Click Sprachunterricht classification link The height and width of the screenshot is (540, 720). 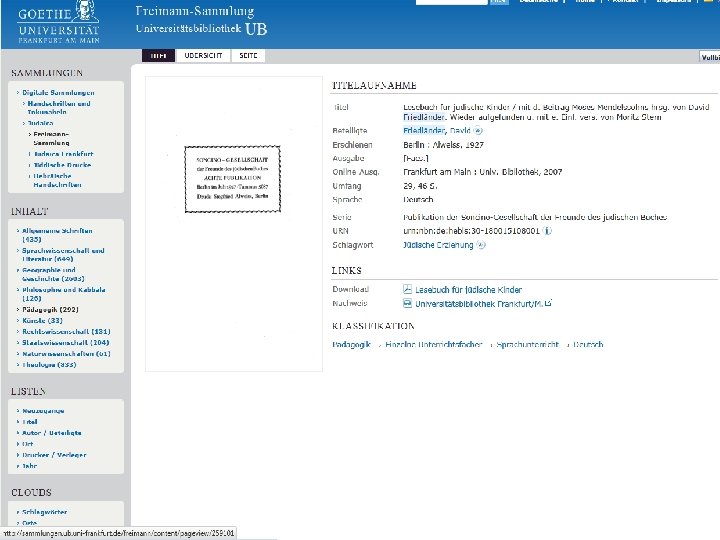coord(528,344)
